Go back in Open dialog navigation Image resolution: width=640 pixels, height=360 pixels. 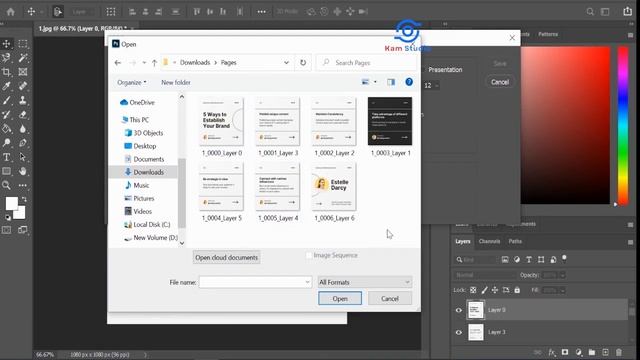click(x=118, y=62)
